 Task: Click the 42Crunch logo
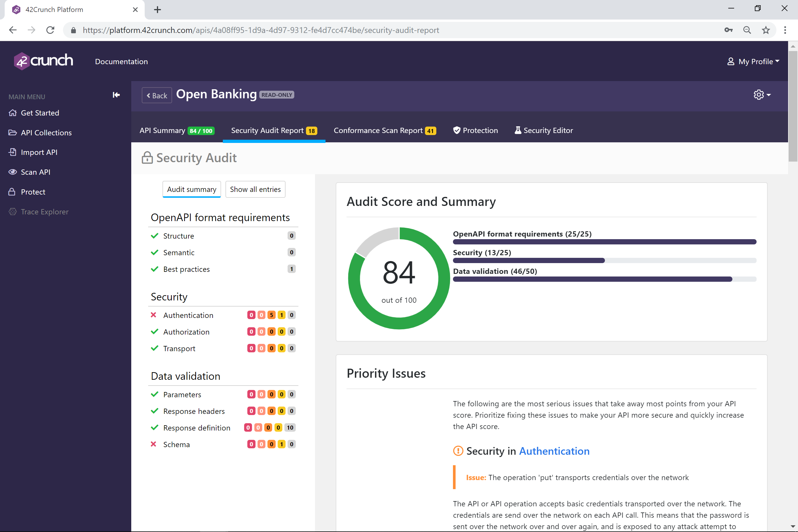[43, 61]
